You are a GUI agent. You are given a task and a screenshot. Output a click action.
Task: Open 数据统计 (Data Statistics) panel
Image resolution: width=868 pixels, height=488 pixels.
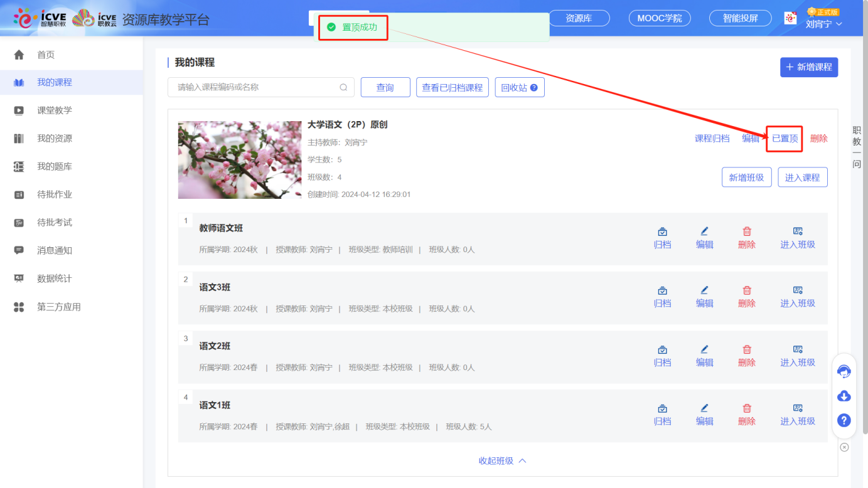click(x=44, y=278)
